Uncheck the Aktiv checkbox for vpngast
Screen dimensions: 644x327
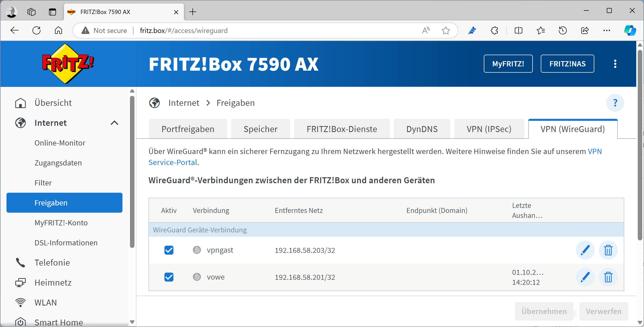pos(169,250)
